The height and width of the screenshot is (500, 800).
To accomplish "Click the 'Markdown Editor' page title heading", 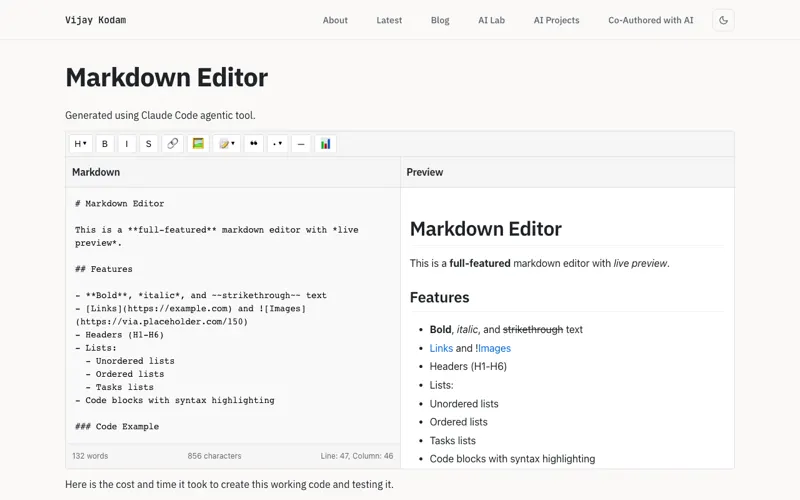I will tap(166, 78).
